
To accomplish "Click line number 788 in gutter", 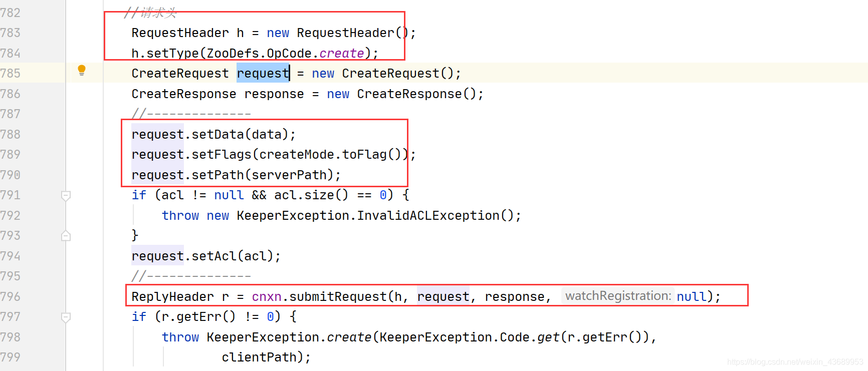I will (x=11, y=134).
